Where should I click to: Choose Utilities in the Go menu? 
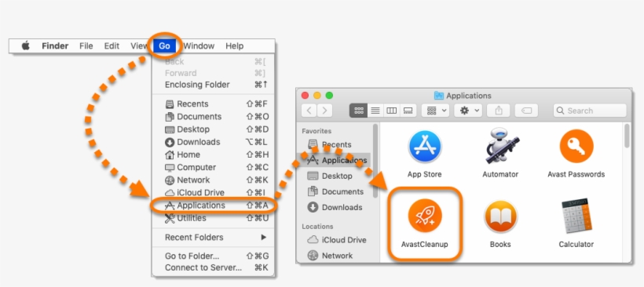coord(213,218)
